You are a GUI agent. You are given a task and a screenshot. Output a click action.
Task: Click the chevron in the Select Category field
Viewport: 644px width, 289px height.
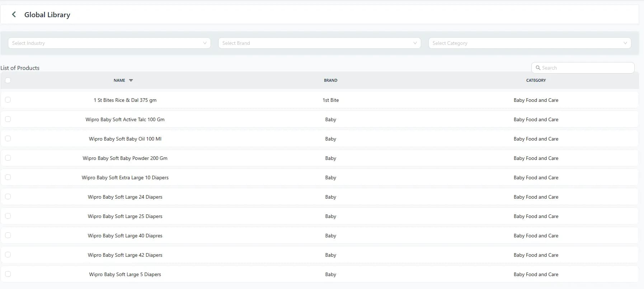click(x=625, y=43)
